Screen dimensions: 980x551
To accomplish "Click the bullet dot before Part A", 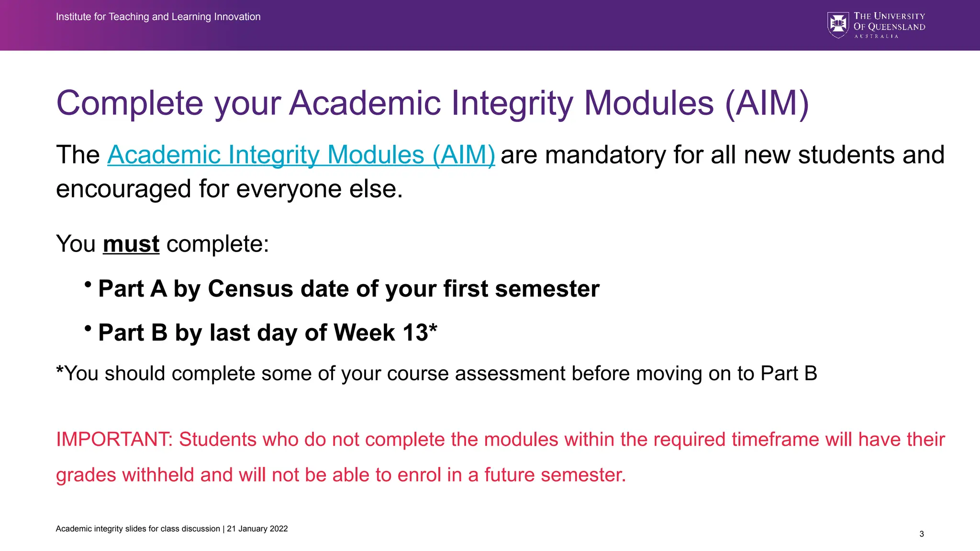I will coord(88,285).
